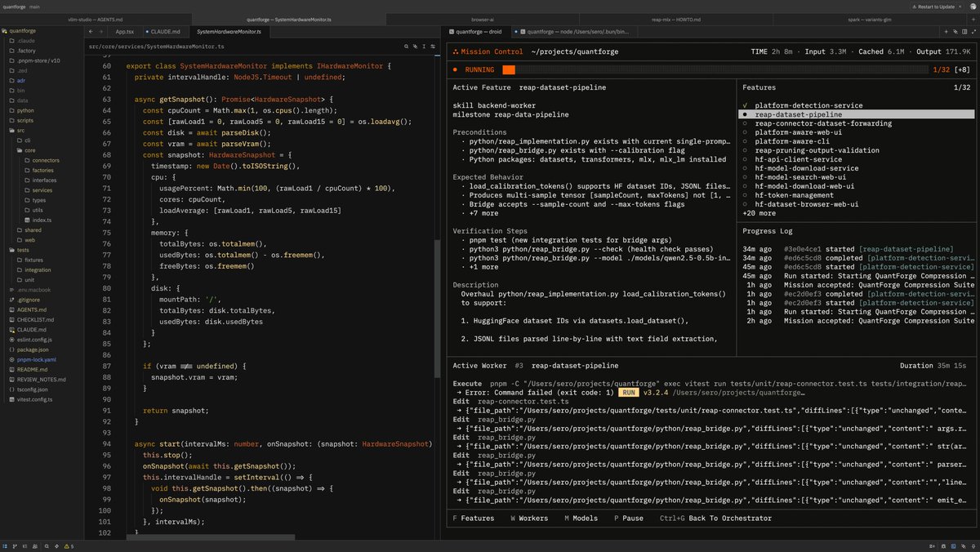
Task: Click the rightmost status bar icon
Action: click(x=972, y=546)
